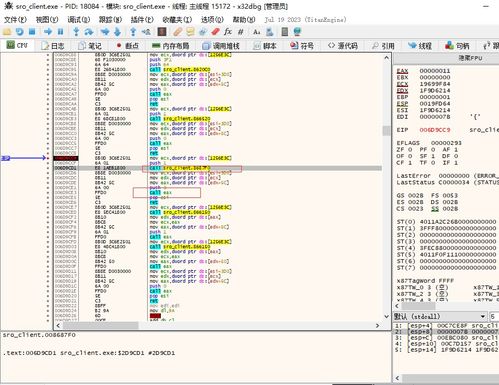Click the Restart debuggee toolbar icon
This screenshot has height=385, width=499.
19,32
